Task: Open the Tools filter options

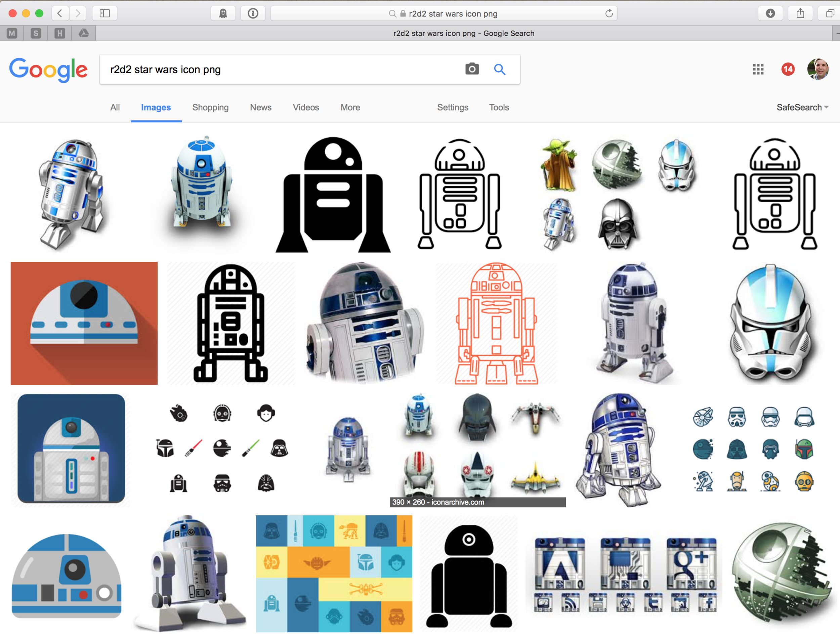Action: [499, 108]
